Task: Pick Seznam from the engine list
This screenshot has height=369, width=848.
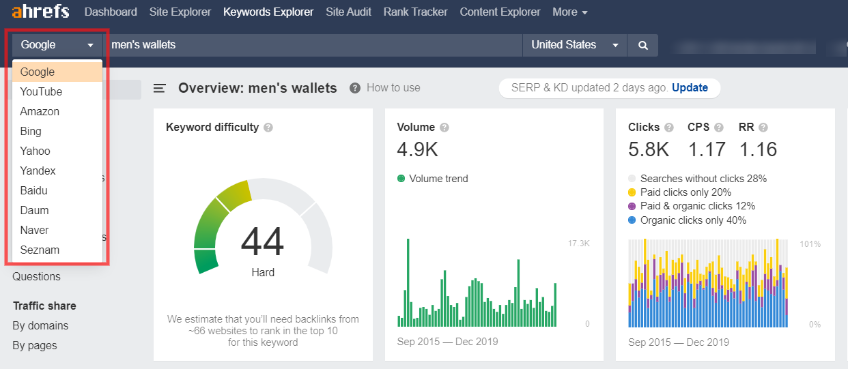Action: (57, 250)
